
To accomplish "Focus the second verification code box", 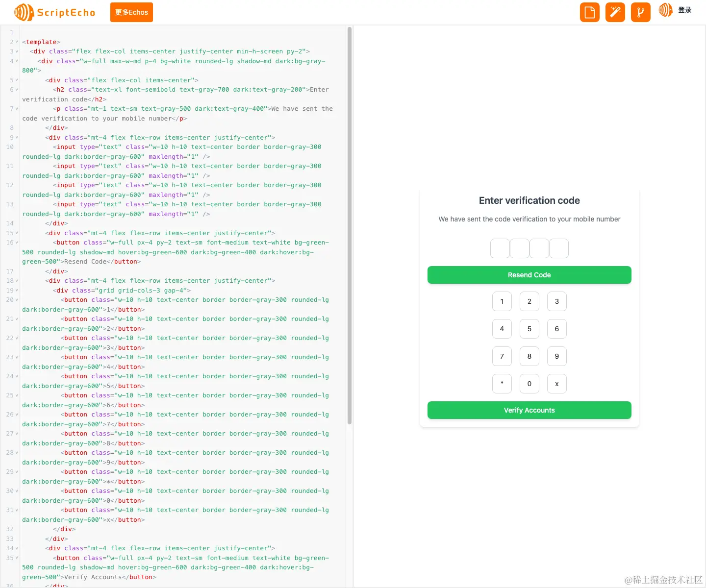I will pyautogui.click(x=520, y=248).
